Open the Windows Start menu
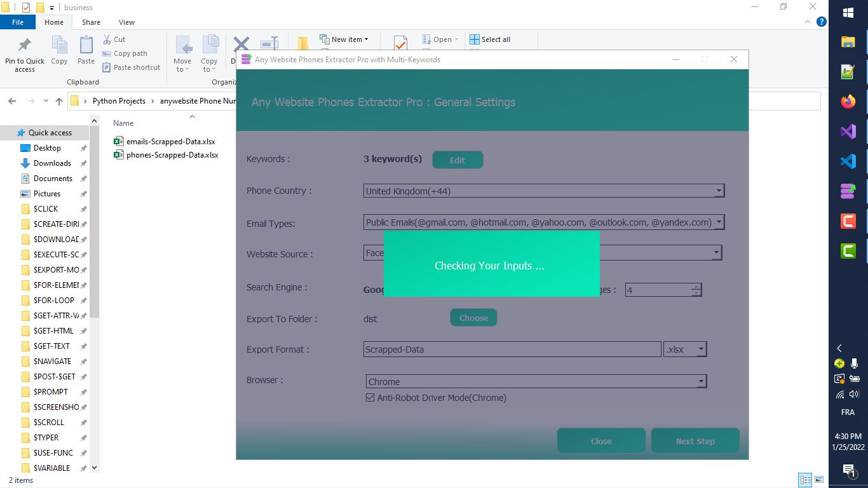This screenshot has height=488, width=868. coord(848,13)
